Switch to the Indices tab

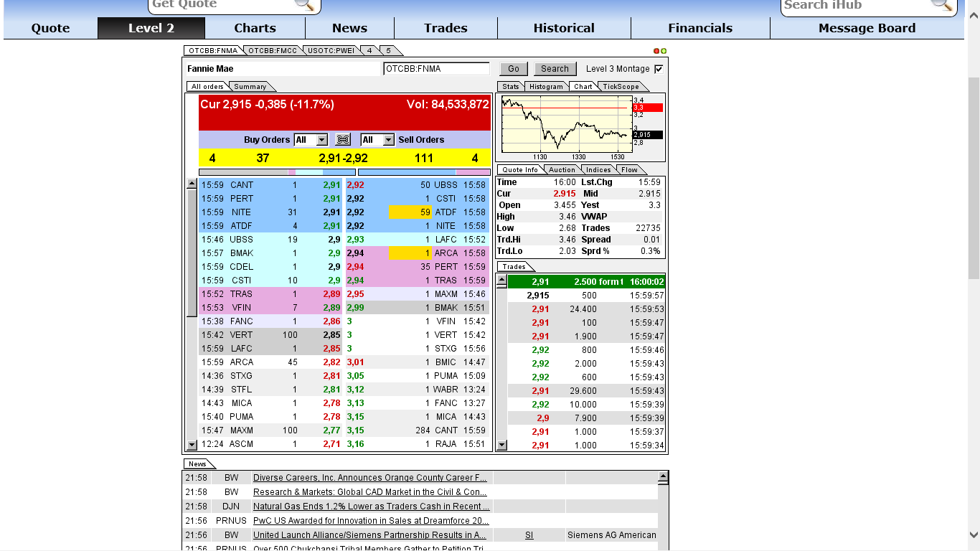(598, 170)
